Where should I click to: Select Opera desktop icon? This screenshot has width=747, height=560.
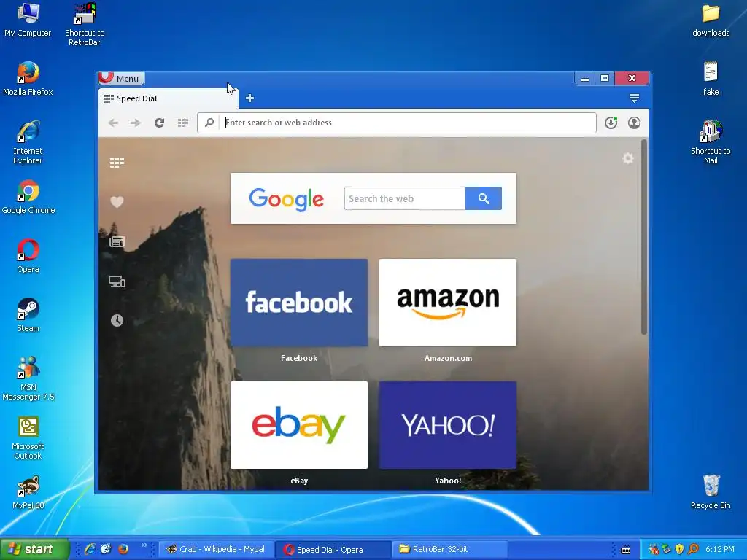pos(28,256)
